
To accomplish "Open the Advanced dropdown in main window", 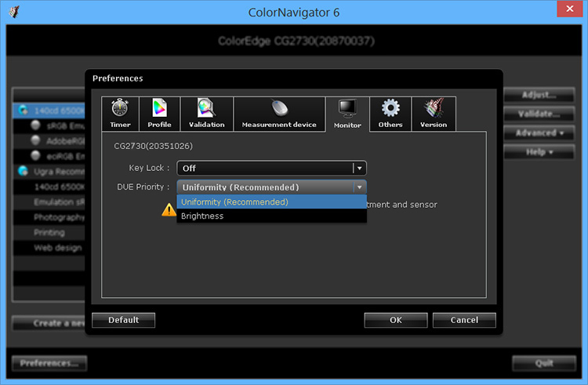I will click(539, 133).
